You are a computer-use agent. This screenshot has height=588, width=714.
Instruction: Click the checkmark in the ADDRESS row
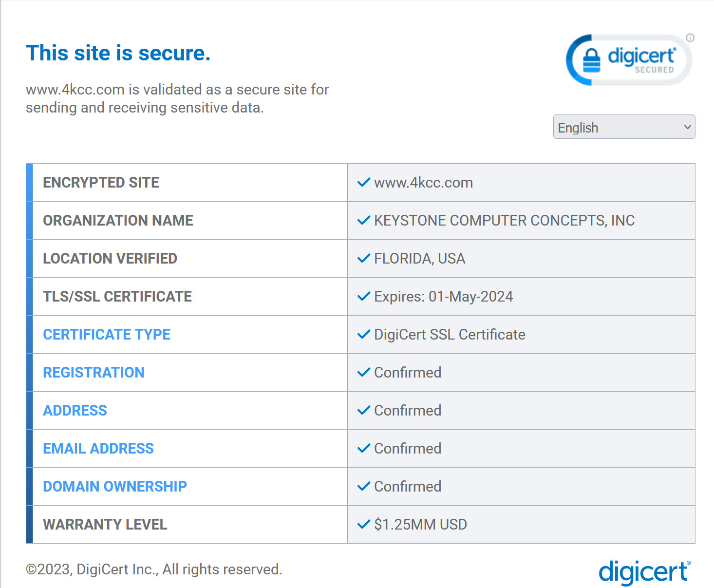pos(364,411)
